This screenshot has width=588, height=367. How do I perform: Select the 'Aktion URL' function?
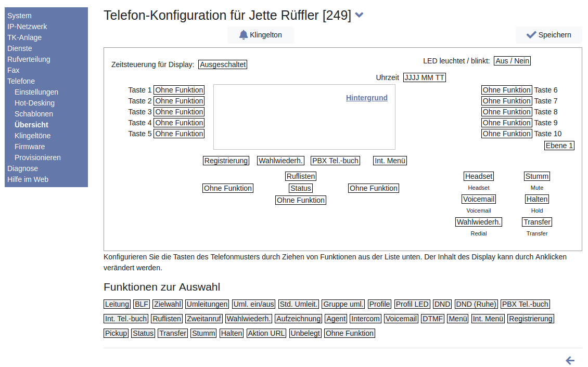tap(266, 333)
